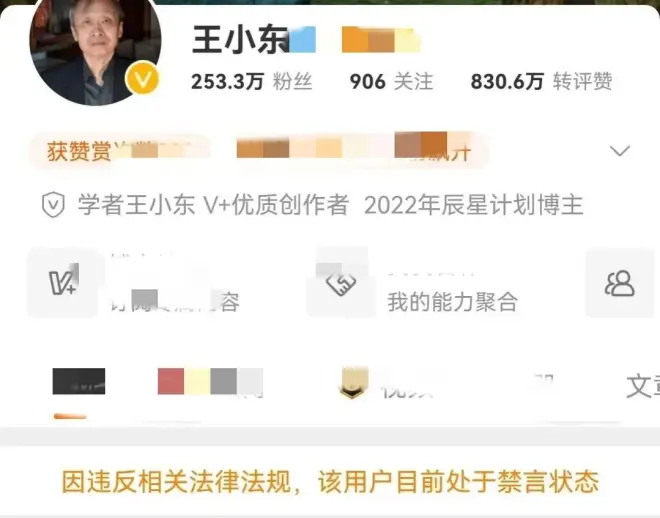Select the second blurred colored tab

[x=210, y=381]
